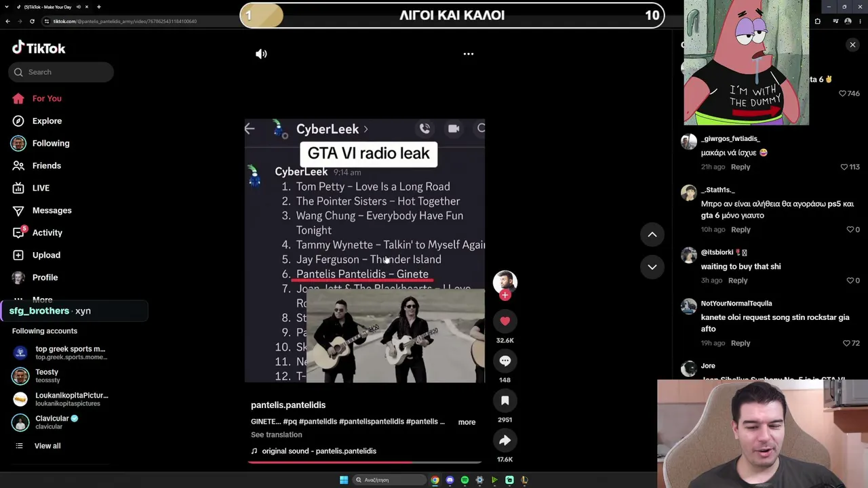This screenshot has width=868, height=488.
Task: Open the pantelis.pantelidis username link
Action: click(288, 405)
